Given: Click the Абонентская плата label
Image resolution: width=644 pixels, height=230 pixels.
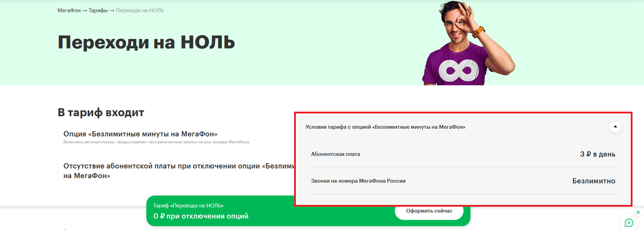Looking at the screenshot, I should 336,154.
